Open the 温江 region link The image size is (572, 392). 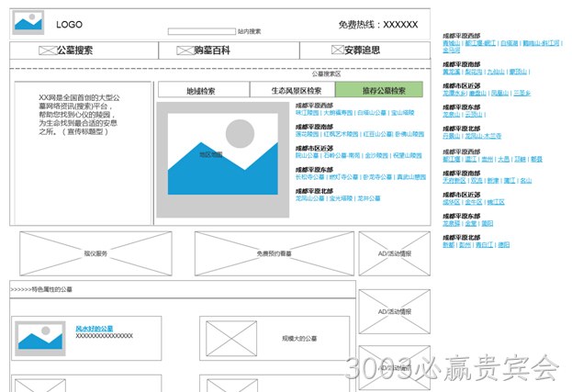pos(471,160)
